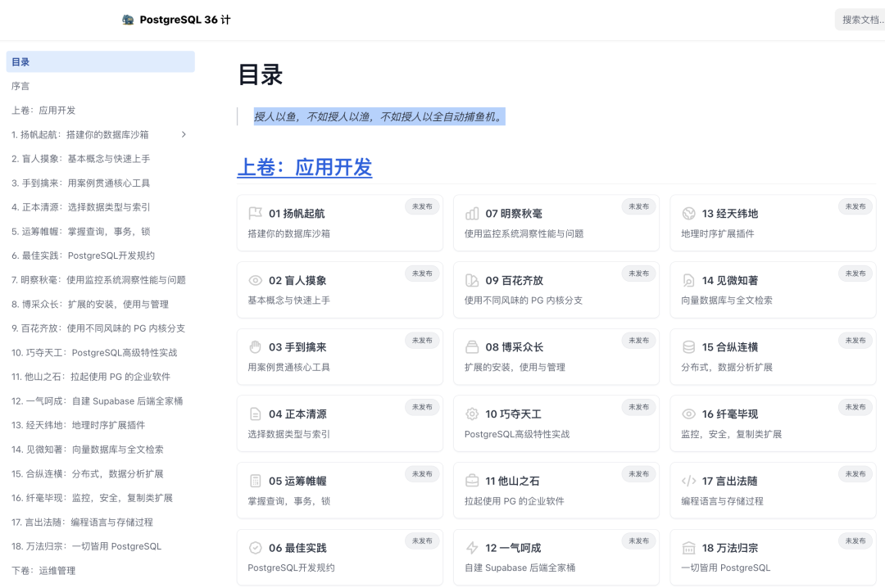Click description text 使用不同风味的 PG 内核分支 on card 09
This screenshot has height=588, width=885.
523,301
